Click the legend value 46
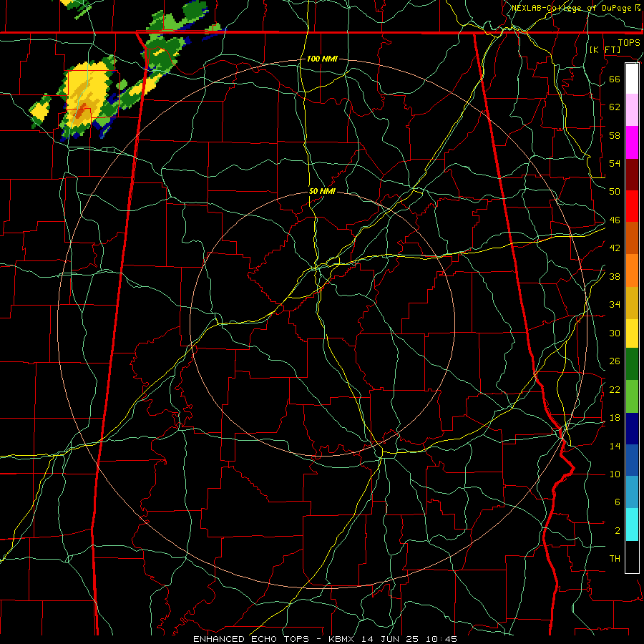Image resolution: width=644 pixels, height=644 pixels. tap(615, 220)
